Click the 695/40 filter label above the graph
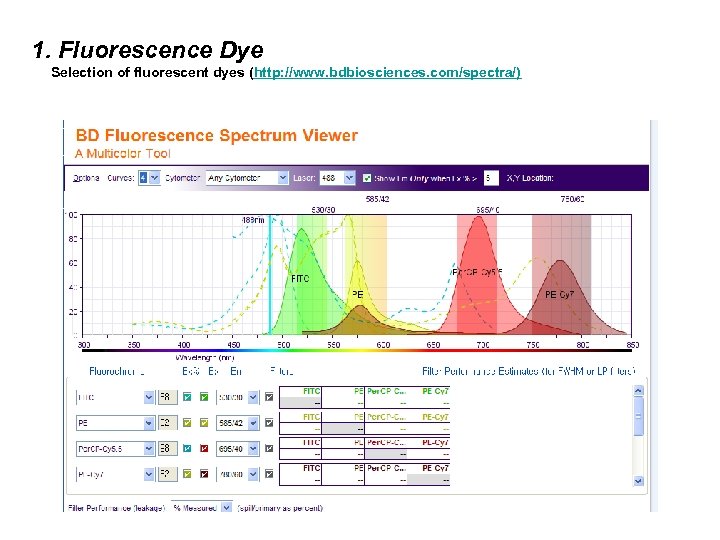 pyautogui.click(x=488, y=210)
